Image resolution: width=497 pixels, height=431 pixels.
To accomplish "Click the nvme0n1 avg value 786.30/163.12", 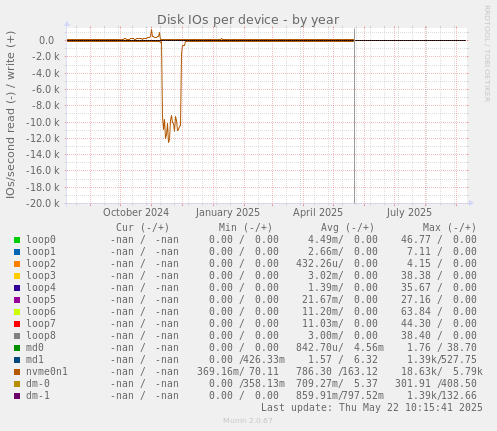I will 338,371.
